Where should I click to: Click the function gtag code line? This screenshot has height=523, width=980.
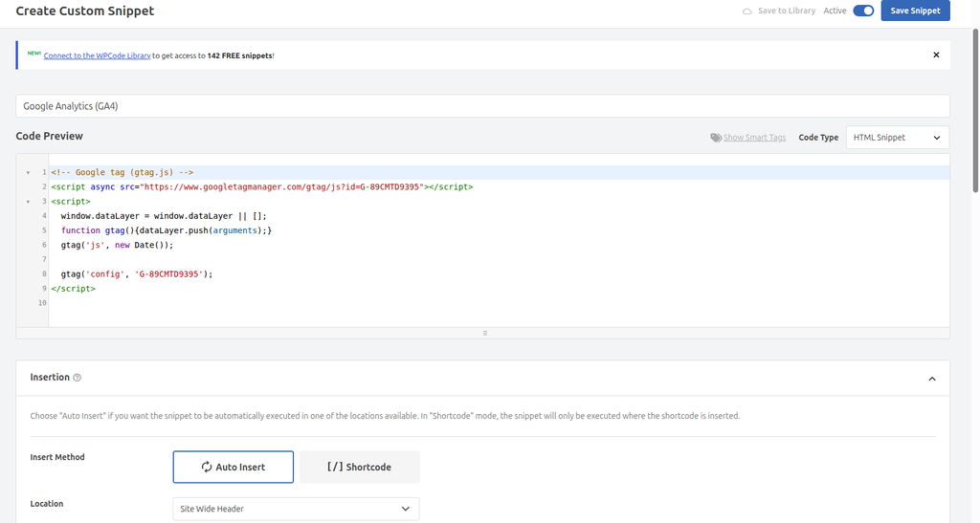pyautogui.click(x=167, y=230)
